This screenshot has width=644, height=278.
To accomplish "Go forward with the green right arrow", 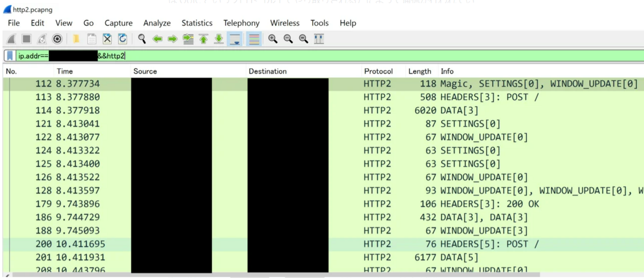I will 172,39.
